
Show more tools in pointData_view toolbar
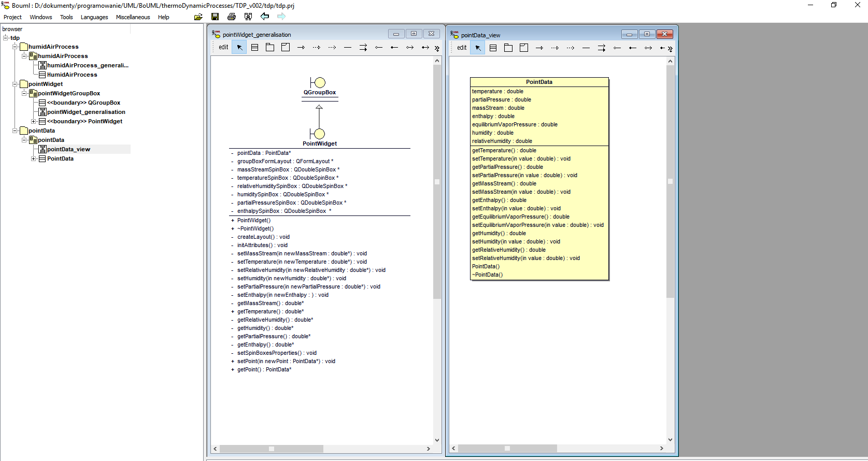pyautogui.click(x=670, y=49)
